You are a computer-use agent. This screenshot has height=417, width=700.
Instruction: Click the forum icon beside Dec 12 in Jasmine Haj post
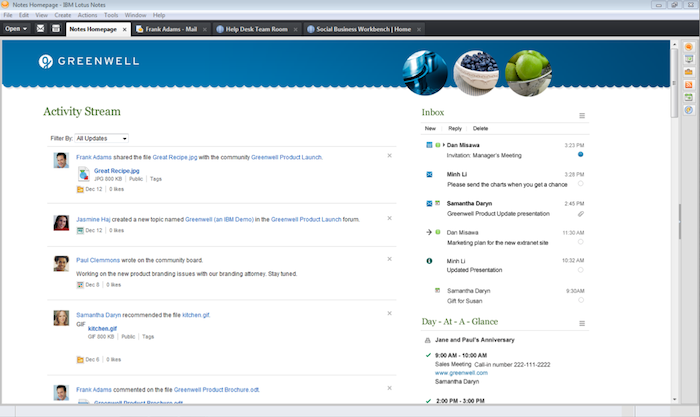(80, 230)
